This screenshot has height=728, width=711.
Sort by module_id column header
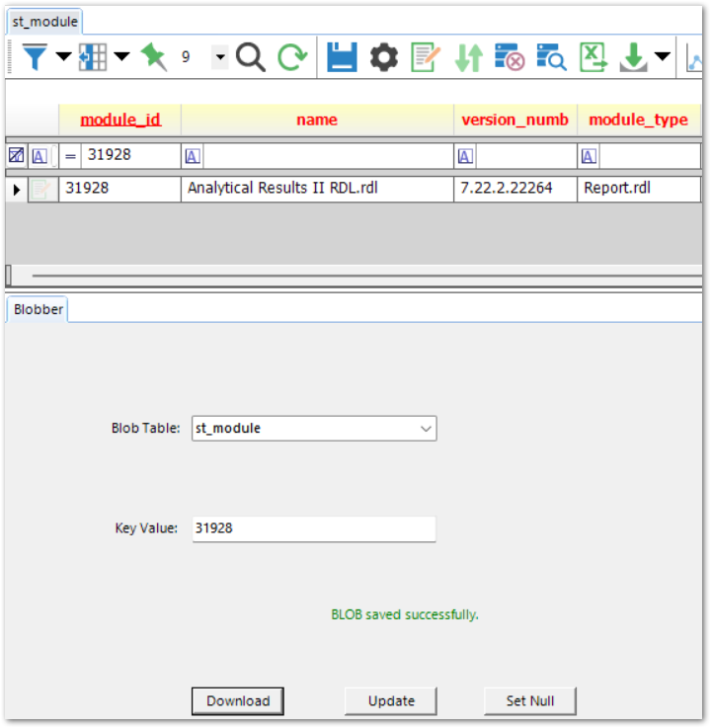(120, 120)
